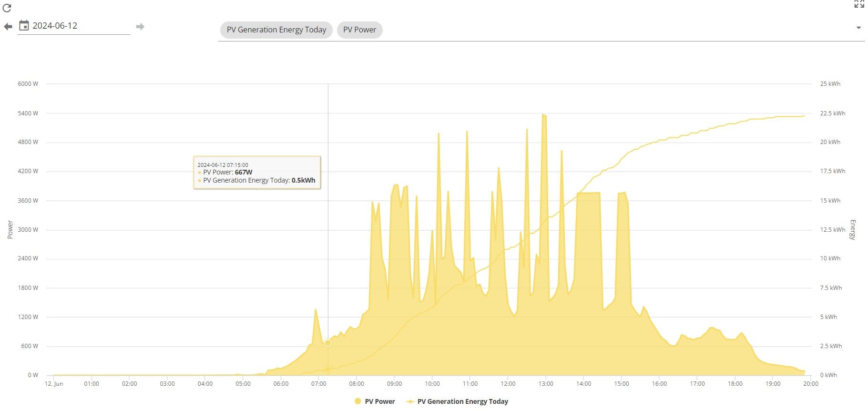
Task: Click the 1200 W axis label
Action: (x=28, y=317)
